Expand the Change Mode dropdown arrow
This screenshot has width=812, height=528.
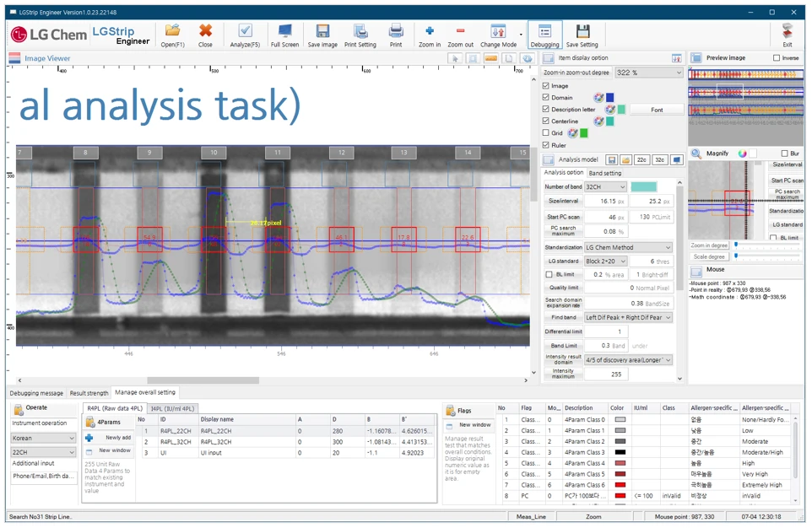coord(521,35)
